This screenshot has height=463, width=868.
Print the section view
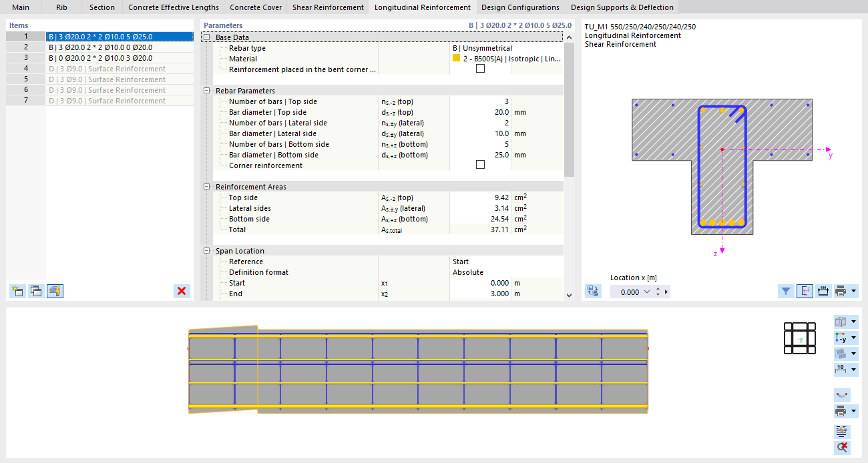pos(841,291)
